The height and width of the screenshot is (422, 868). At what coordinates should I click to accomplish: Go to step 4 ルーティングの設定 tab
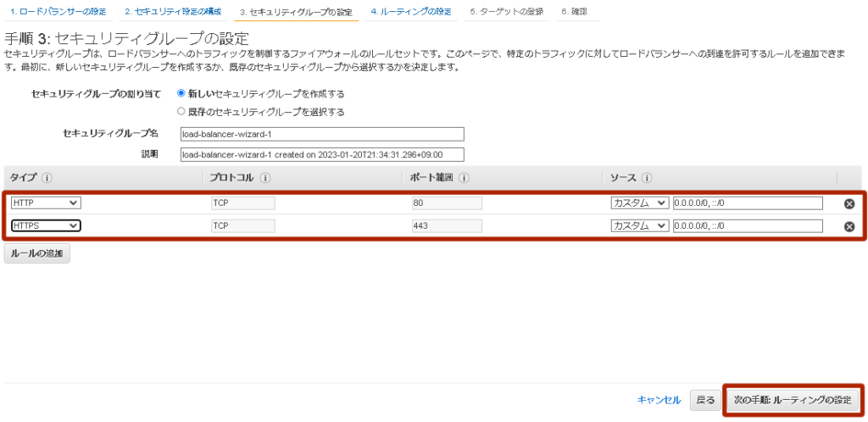click(411, 12)
